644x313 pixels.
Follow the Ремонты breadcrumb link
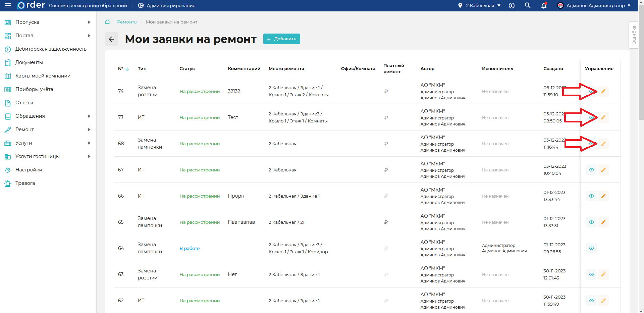[x=127, y=22]
